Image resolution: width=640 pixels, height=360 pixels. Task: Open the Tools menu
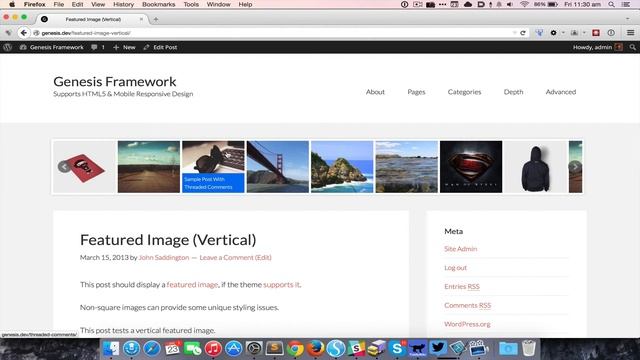(x=191, y=4)
